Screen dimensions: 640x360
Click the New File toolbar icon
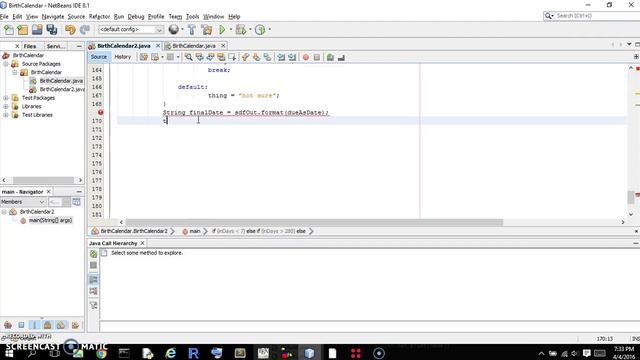tap(9, 29)
